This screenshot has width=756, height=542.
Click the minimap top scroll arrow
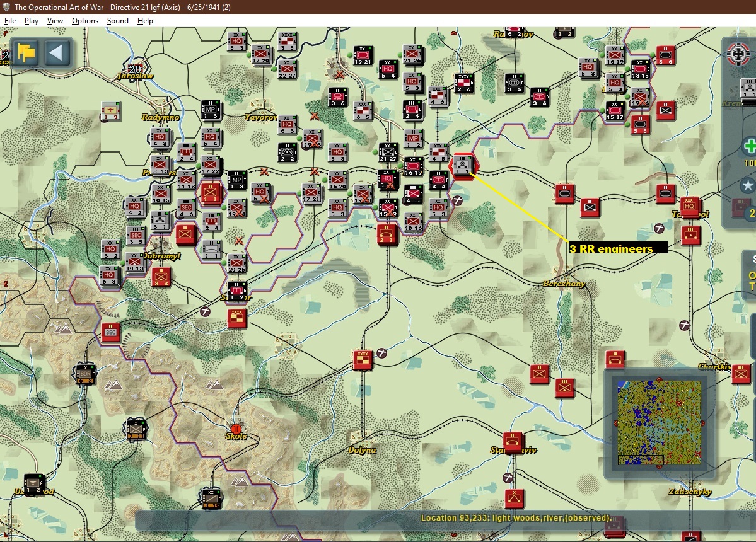pos(659,379)
